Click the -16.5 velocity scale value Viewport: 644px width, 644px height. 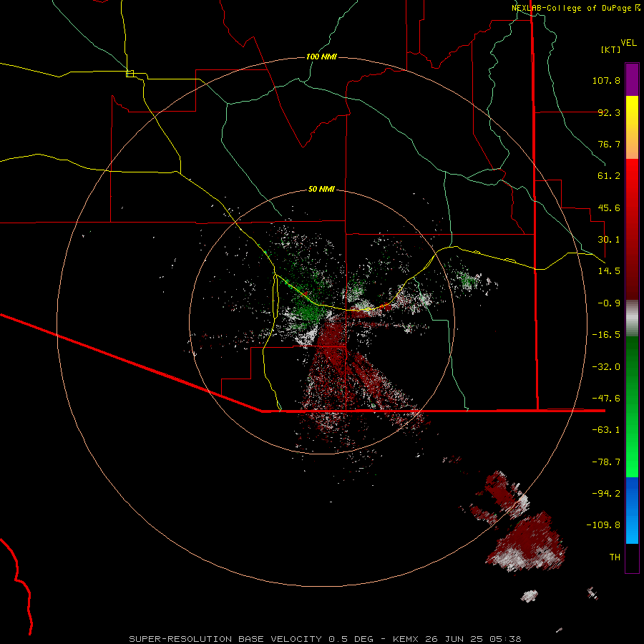[x=606, y=335]
